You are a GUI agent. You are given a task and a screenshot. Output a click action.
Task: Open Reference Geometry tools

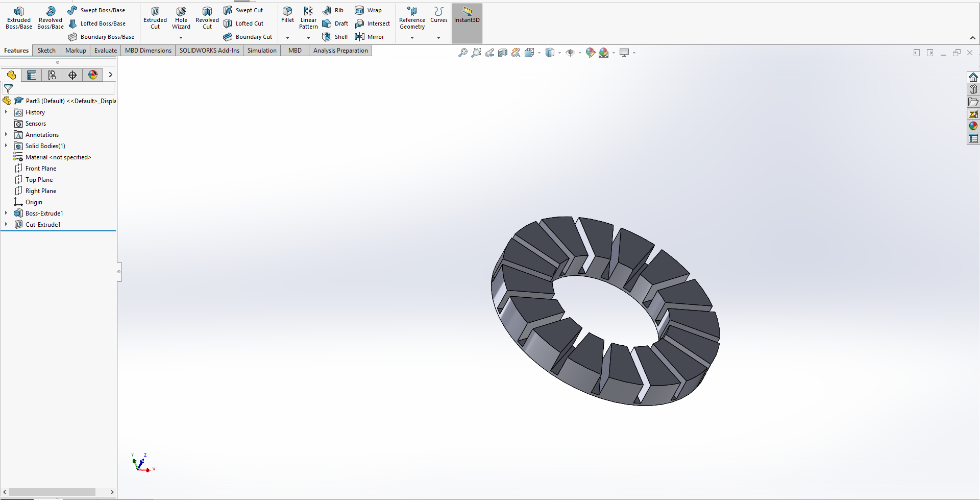click(x=412, y=18)
